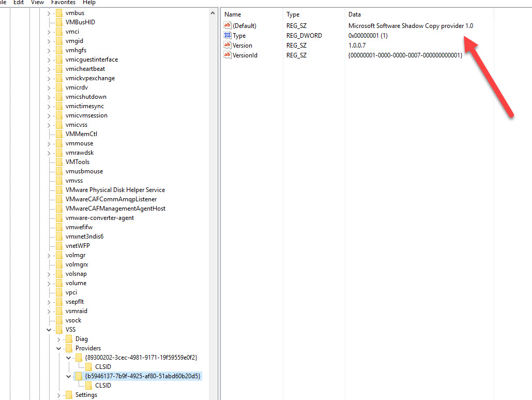The image size is (532, 400).
Task: Click the folder icon for the Settings key
Action: [x=69, y=394]
